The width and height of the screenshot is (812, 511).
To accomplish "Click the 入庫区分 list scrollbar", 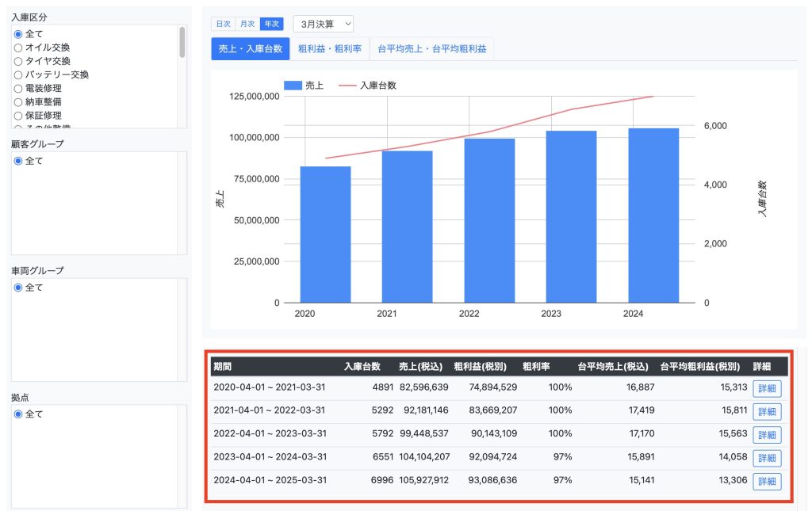I will pyautogui.click(x=182, y=43).
